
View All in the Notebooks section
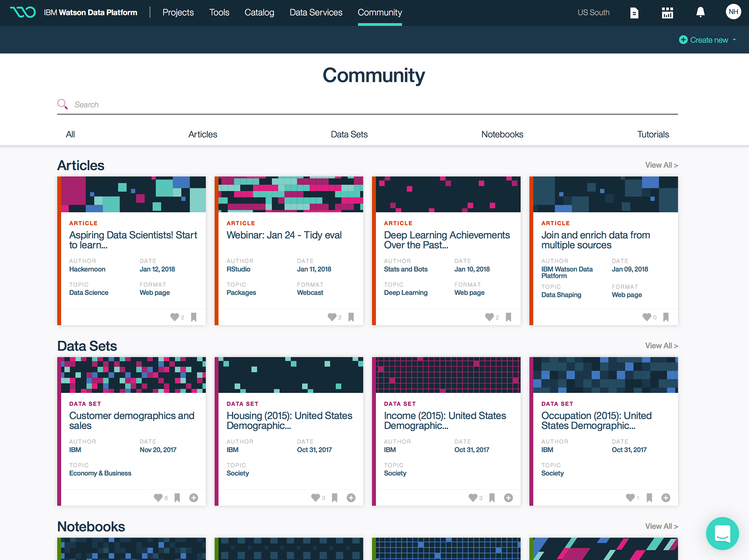coord(662,526)
